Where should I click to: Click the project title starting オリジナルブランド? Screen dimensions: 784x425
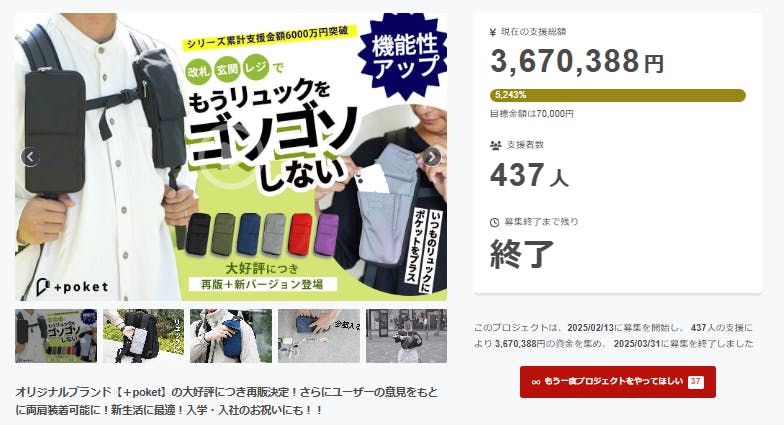[x=226, y=401]
